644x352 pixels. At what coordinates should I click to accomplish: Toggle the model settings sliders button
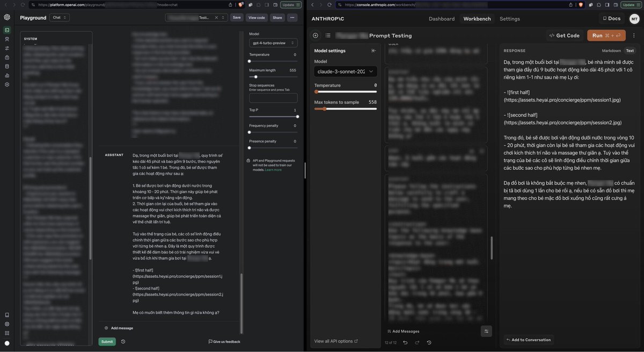(486, 331)
